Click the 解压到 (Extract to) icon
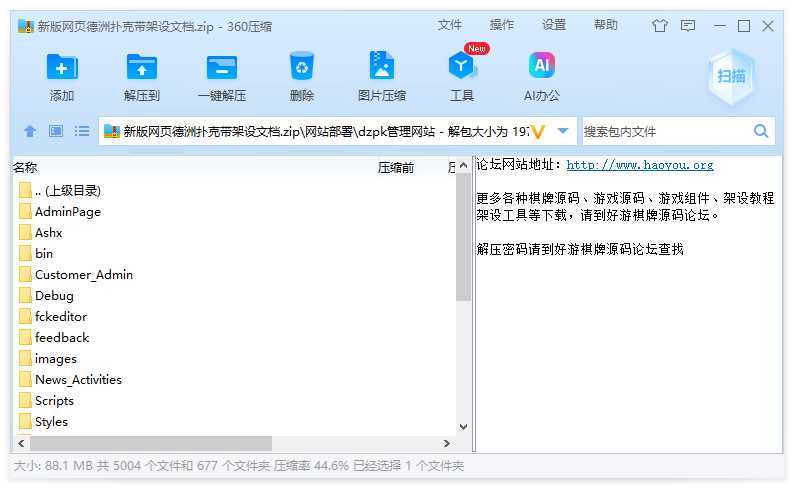 coord(142,68)
